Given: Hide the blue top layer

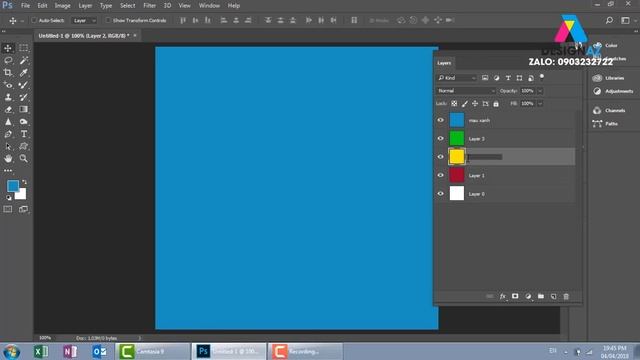Looking at the screenshot, I should point(440,120).
